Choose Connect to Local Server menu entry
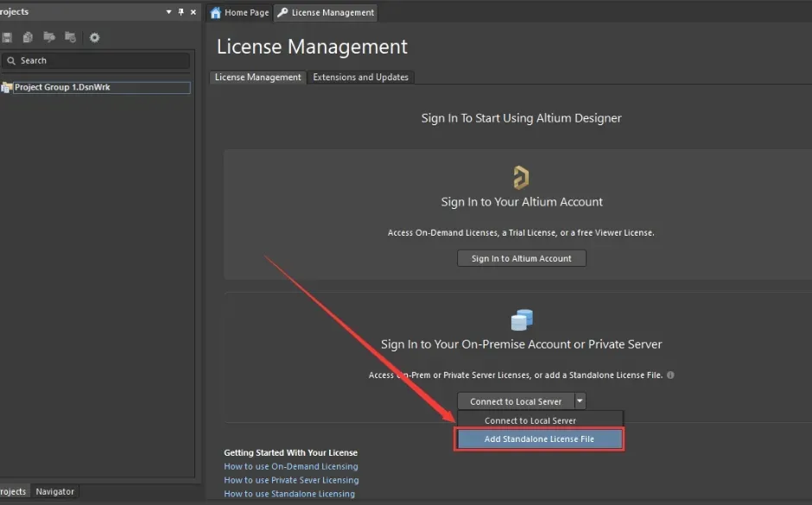 point(530,420)
